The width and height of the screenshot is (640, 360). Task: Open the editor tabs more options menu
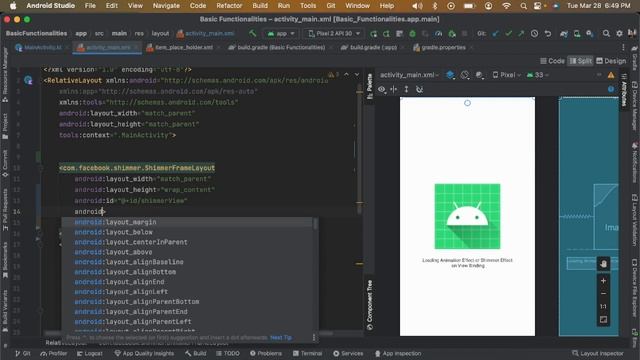623,48
